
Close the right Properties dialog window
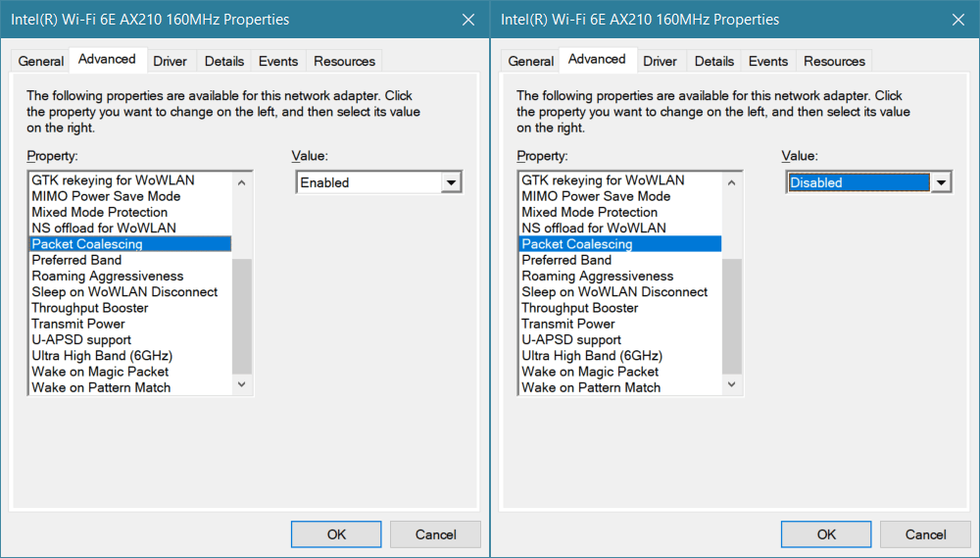point(958,20)
